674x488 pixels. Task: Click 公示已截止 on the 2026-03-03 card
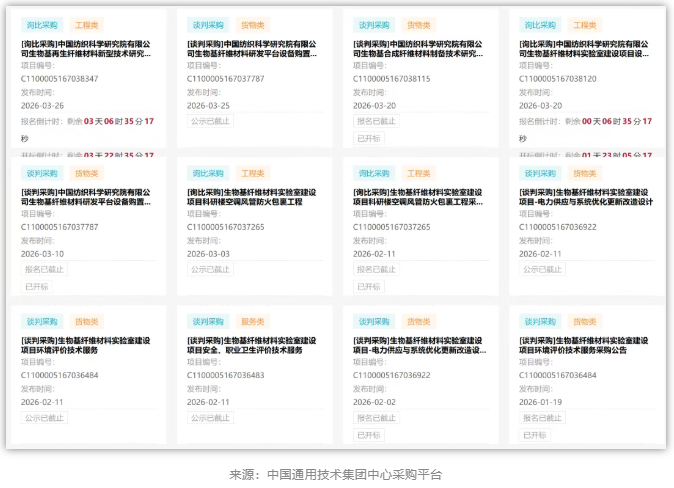pos(210,269)
